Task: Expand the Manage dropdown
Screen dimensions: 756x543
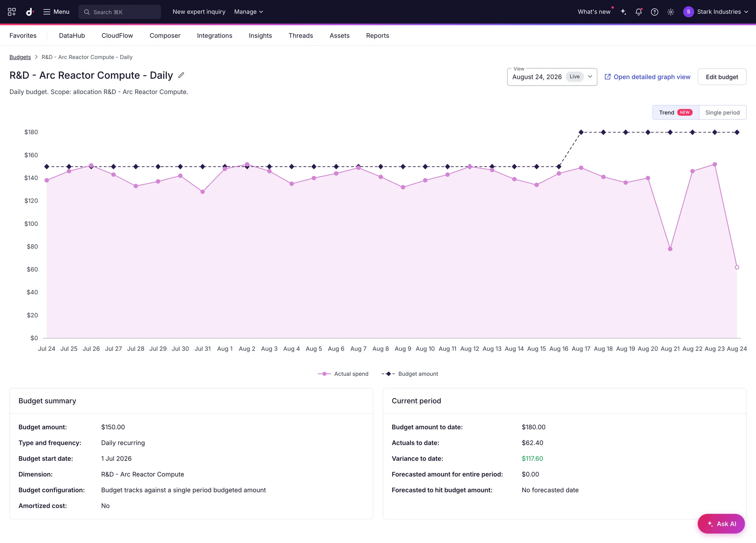Action: (249, 12)
